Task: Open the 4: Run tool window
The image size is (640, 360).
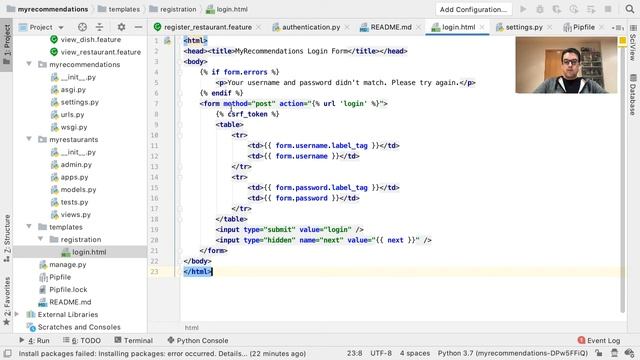Action: [x=34, y=340]
